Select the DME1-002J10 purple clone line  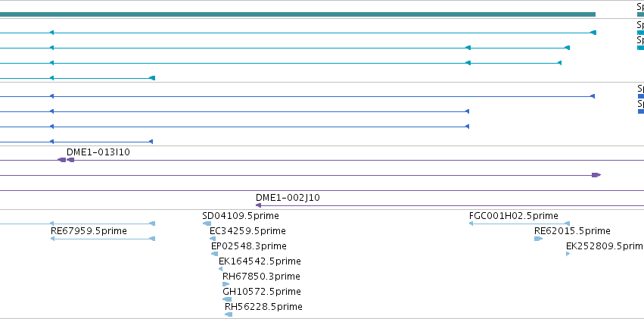[x=450, y=205]
